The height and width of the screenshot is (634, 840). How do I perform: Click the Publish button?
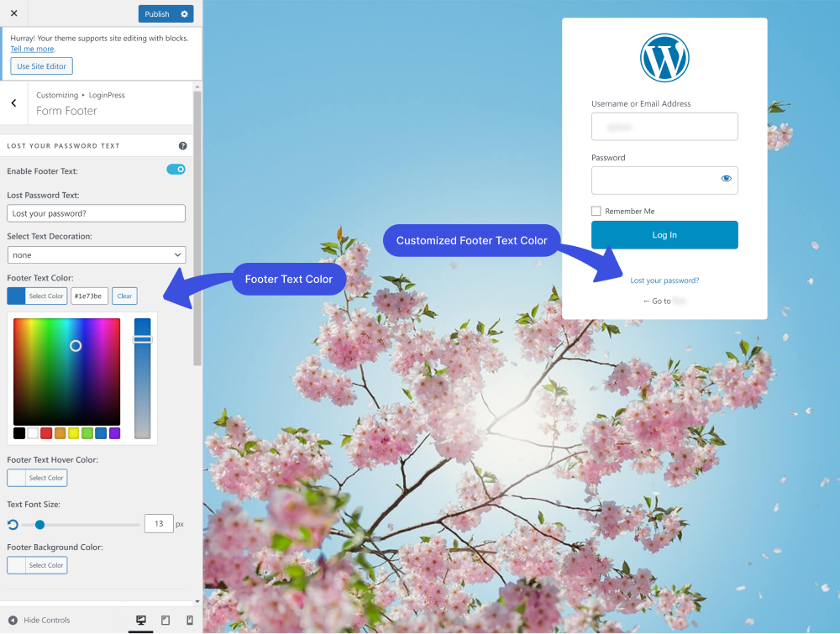[157, 14]
